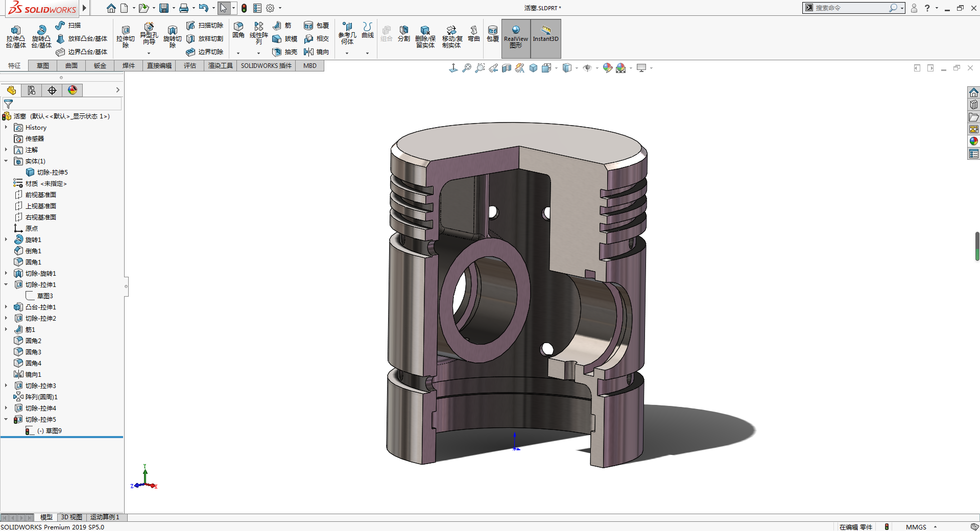Click the Linear Pattern (线性阵列) tool
Screen dimensions: 980x531
[259, 34]
